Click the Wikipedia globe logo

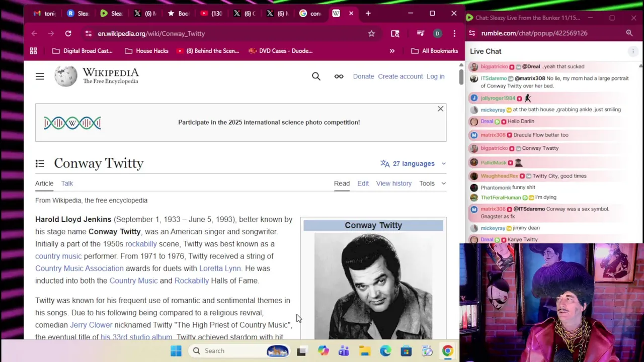click(x=66, y=76)
